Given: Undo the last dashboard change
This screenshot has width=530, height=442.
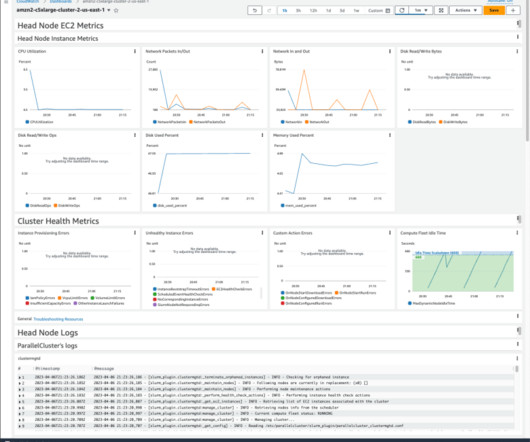Looking at the screenshot, I should click(255, 10).
